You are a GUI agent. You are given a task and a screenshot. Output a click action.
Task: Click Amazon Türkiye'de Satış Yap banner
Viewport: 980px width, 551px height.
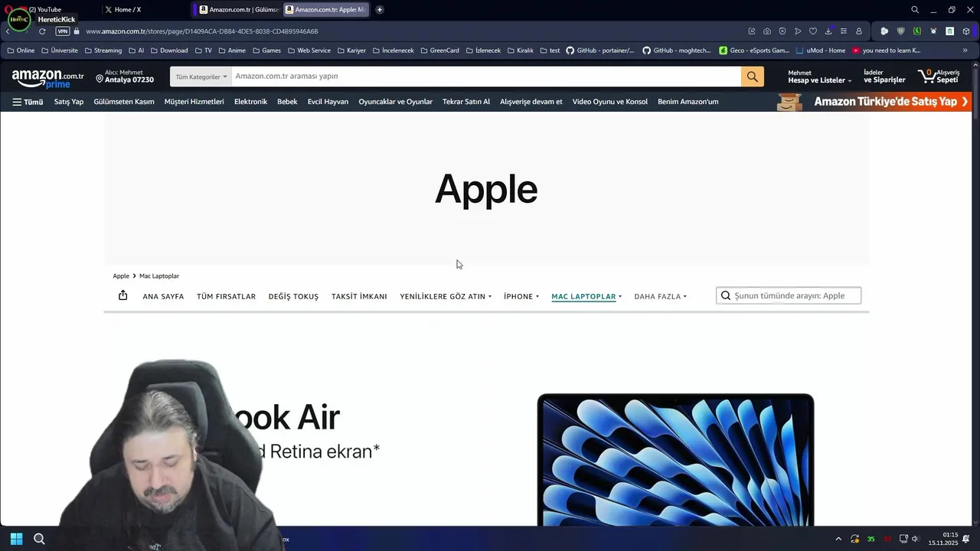[x=874, y=102]
